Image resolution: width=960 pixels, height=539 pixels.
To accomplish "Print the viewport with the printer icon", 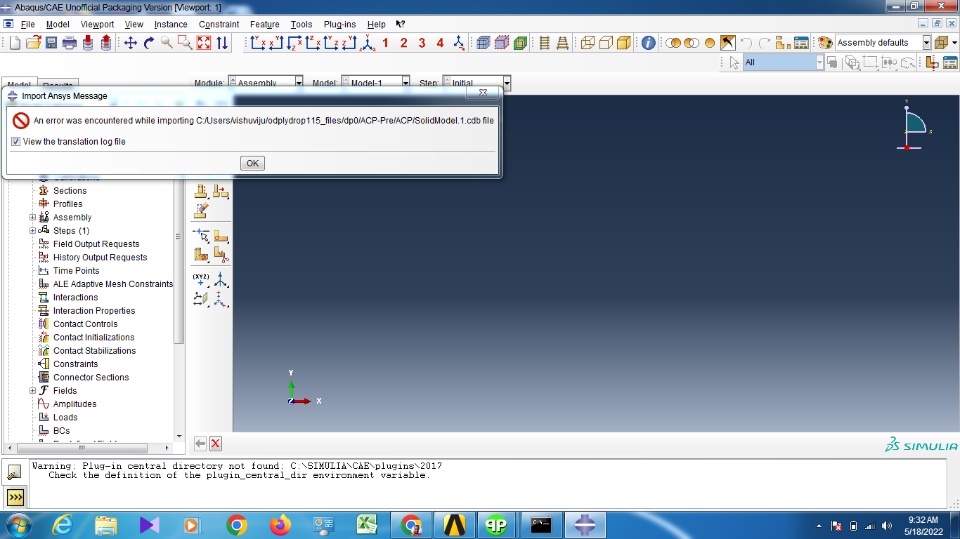I will pos(70,43).
